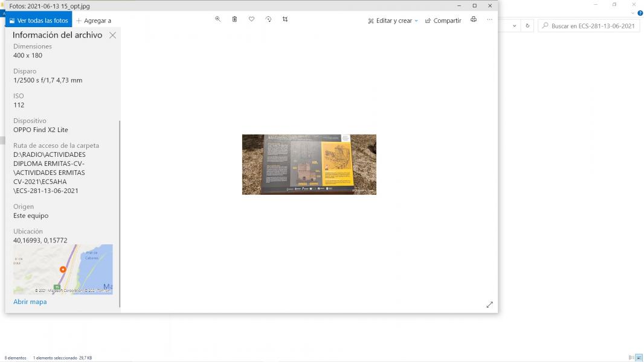
Task: Click exposure text 1/2500 s f/1,7 4,73 mm
Action: 48,80
